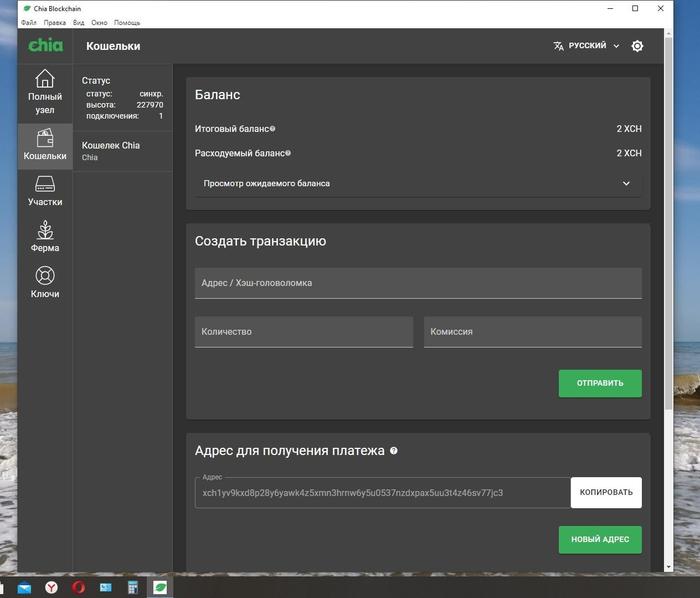Click the height value 227970
The height and width of the screenshot is (598, 700).
(150, 105)
